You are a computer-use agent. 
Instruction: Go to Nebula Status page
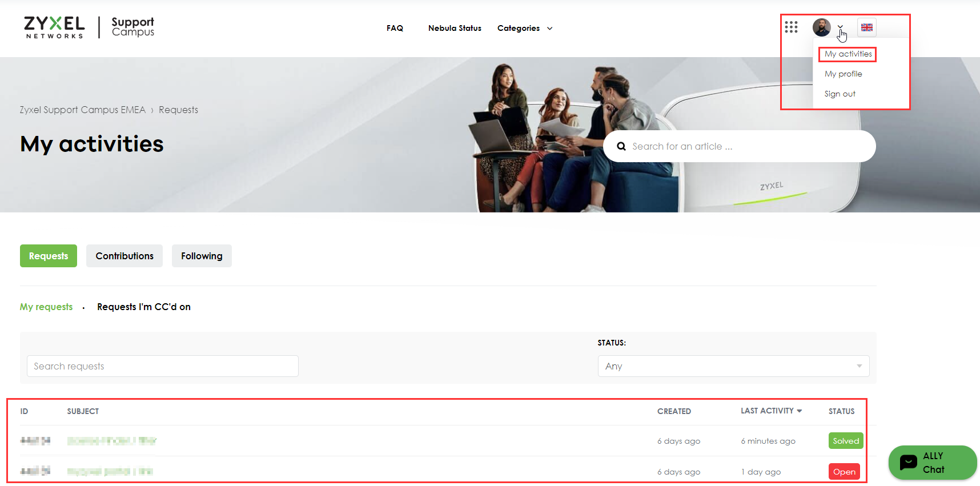point(455,28)
